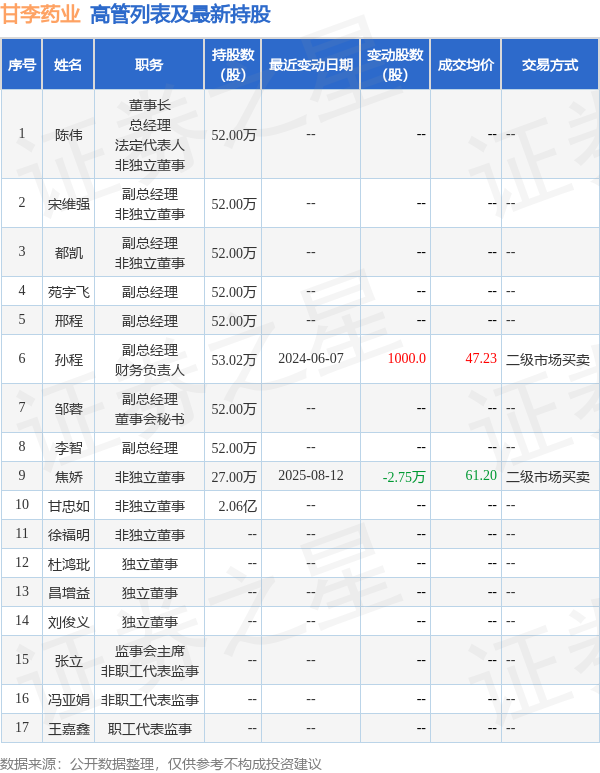This screenshot has width=600, height=773.
Task: Click 52.00万 in 李智's row
Action: [234, 448]
